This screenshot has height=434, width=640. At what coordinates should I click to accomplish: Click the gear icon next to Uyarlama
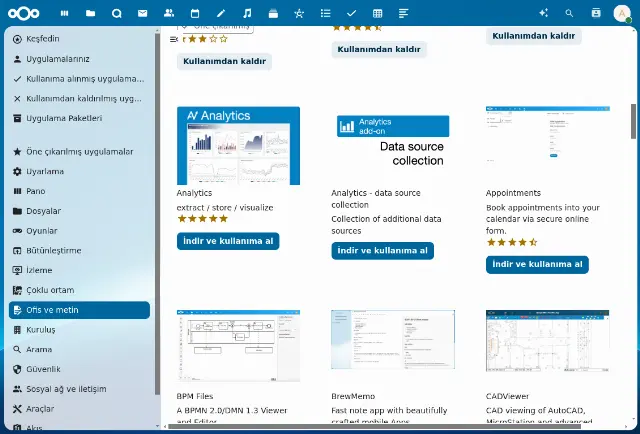17,171
